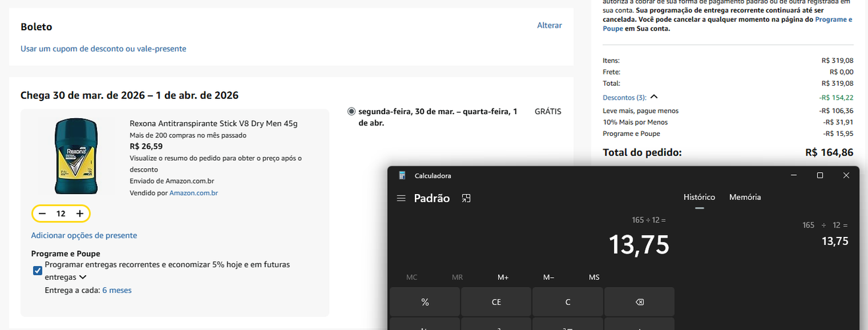Collapse the Descontos (3) breakdown chevron

pyautogui.click(x=654, y=98)
